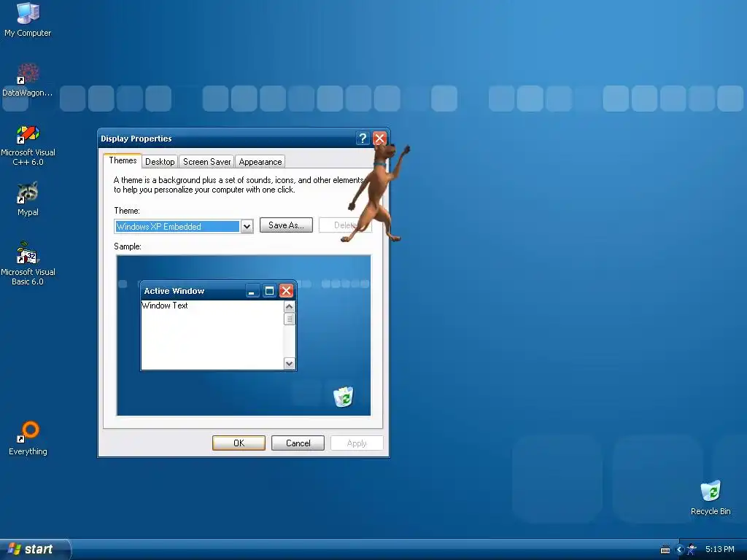Switch to the Desktop tab
Image resolution: width=747 pixels, height=560 pixels.
pos(160,161)
